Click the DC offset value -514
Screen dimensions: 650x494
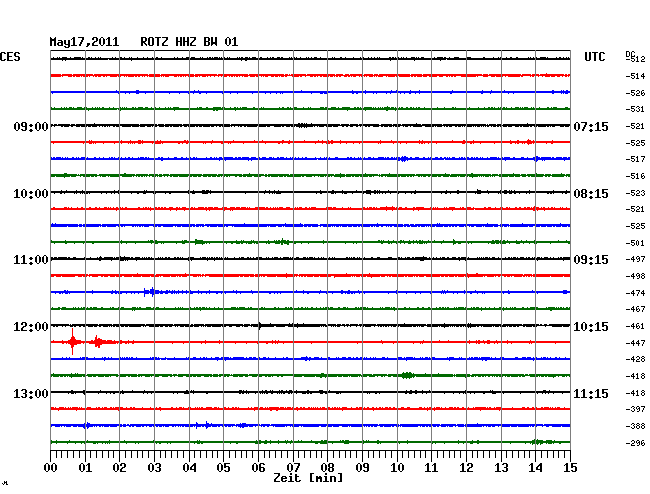[635, 76]
